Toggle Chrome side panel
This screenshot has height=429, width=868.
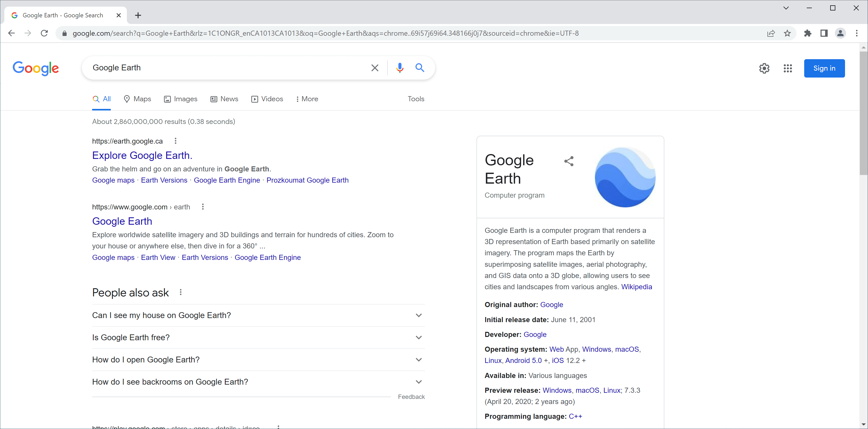coord(824,33)
